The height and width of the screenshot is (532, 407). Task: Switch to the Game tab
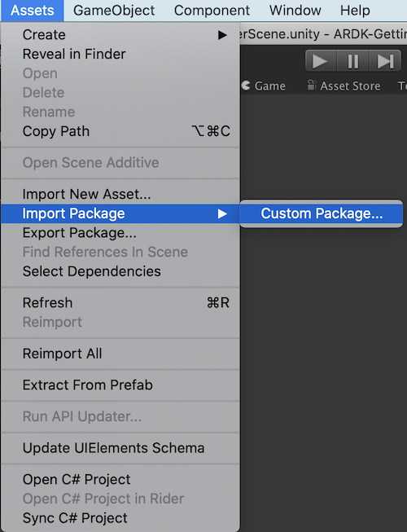264,86
